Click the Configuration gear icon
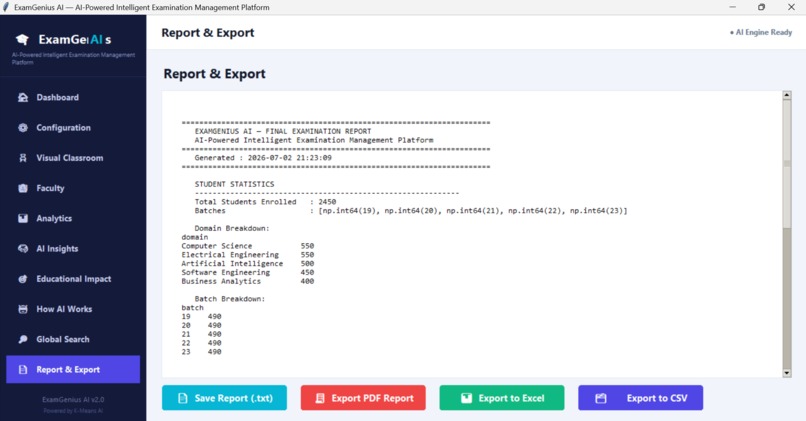The image size is (806, 421). click(x=23, y=128)
